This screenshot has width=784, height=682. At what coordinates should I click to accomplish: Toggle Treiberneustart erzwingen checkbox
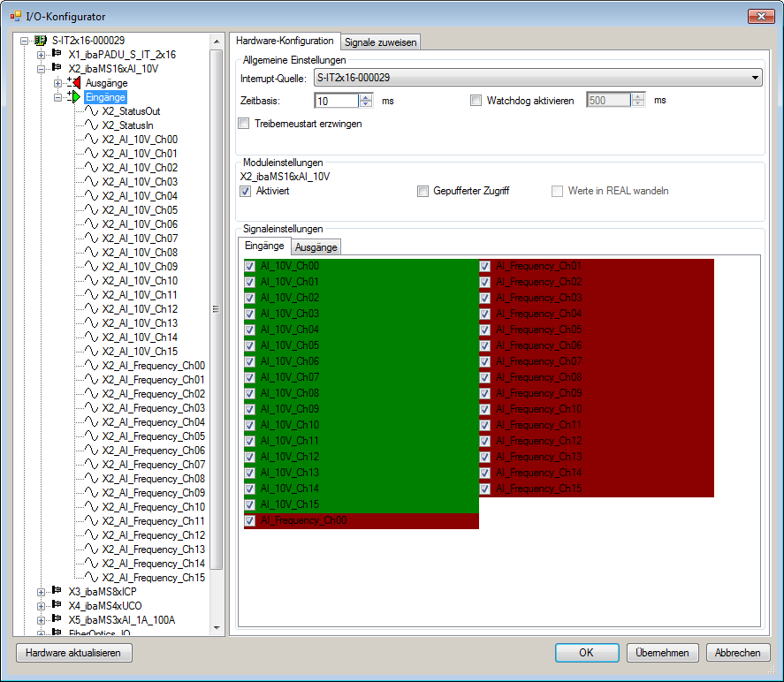[244, 124]
